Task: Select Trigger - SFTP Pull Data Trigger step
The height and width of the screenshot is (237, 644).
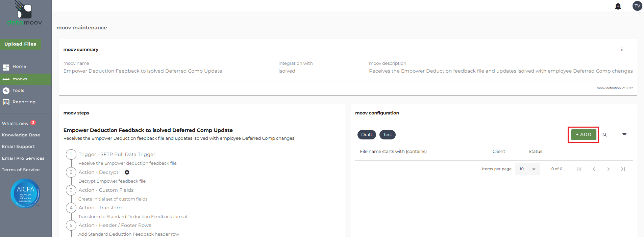Action: coord(117,154)
